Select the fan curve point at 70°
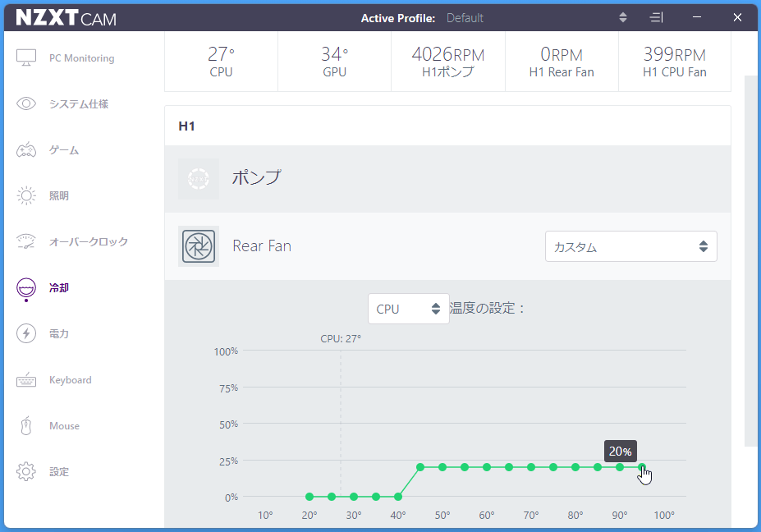761x532 pixels. pos(531,467)
